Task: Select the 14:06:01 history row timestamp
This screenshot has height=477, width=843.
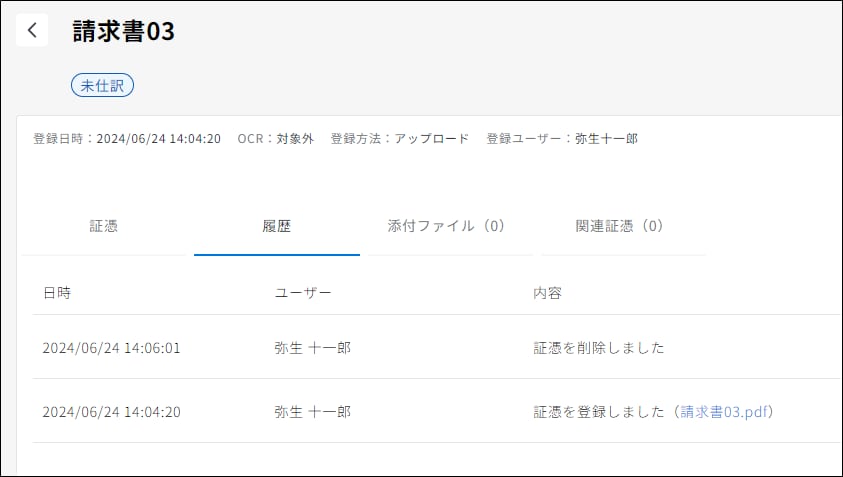Action: coord(111,348)
